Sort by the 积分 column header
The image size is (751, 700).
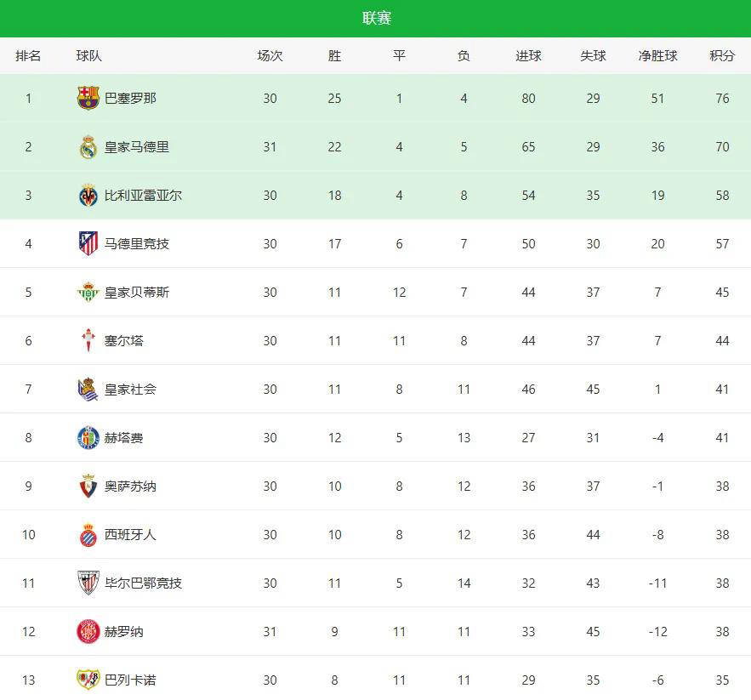(x=722, y=56)
